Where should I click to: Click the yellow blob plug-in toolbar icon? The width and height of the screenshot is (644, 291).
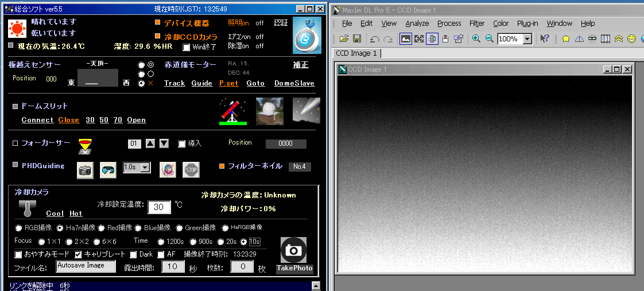coord(565,39)
